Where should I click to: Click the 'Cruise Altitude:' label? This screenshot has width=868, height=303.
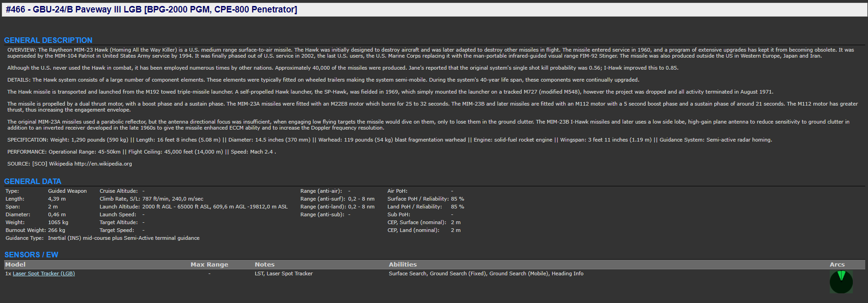119,191
